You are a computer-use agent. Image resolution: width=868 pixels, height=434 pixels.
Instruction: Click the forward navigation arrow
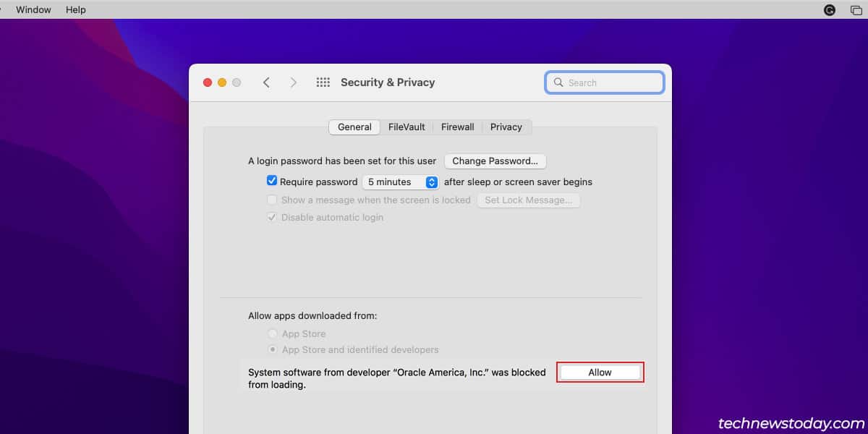tap(293, 82)
